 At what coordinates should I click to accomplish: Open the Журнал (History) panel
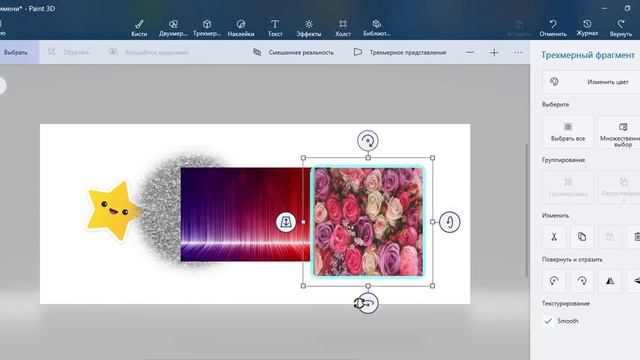pos(587,28)
